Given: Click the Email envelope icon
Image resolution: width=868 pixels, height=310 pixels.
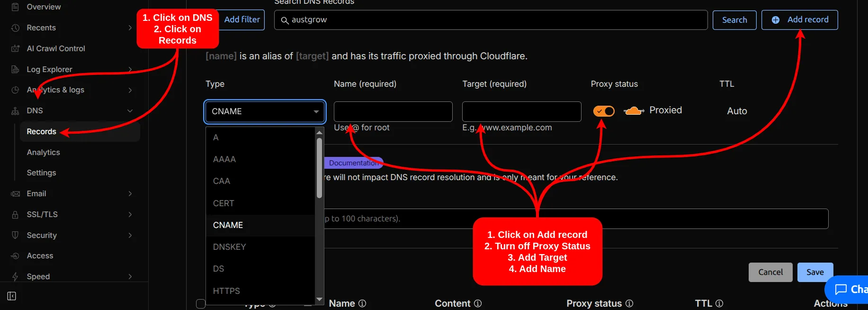Looking at the screenshot, I should [15, 193].
